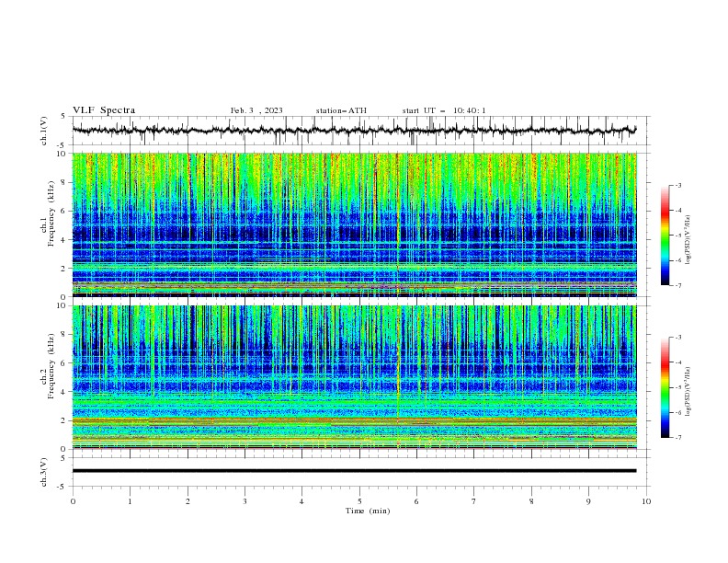Click inside the ch.2 spectrogram panel
This screenshot has width=728, height=563.
[x=355, y=377]
